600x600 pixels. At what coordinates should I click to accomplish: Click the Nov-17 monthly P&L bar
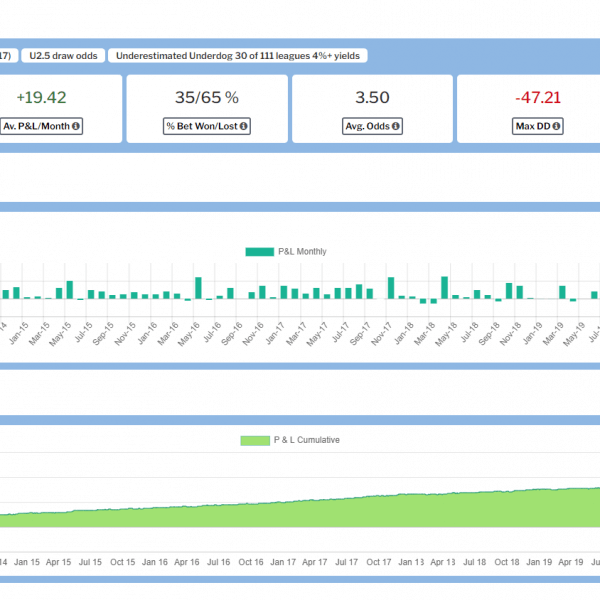coord(391,288)
